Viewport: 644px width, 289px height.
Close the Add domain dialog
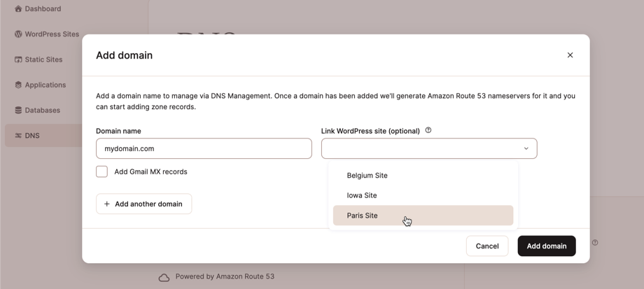[570, 55]
